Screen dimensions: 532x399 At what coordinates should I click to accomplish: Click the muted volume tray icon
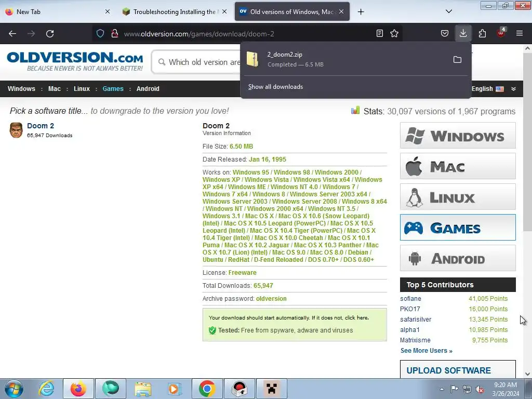[x=480, y=389]
